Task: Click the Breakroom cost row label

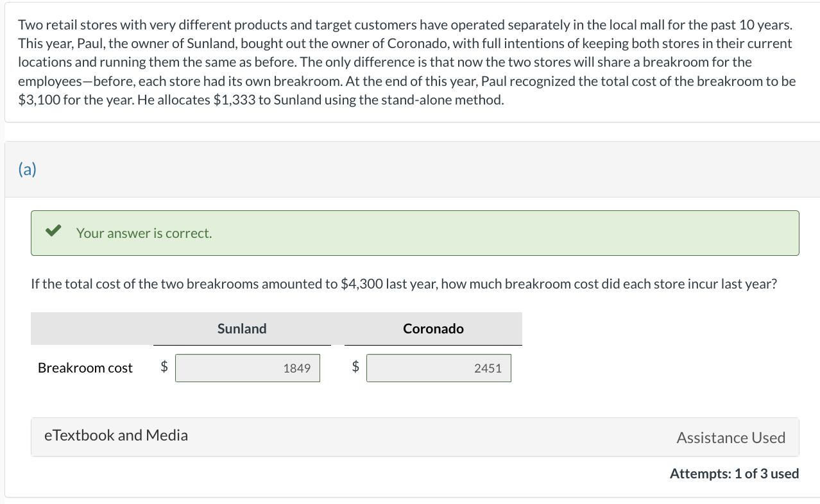Action: tap(85, 368)
